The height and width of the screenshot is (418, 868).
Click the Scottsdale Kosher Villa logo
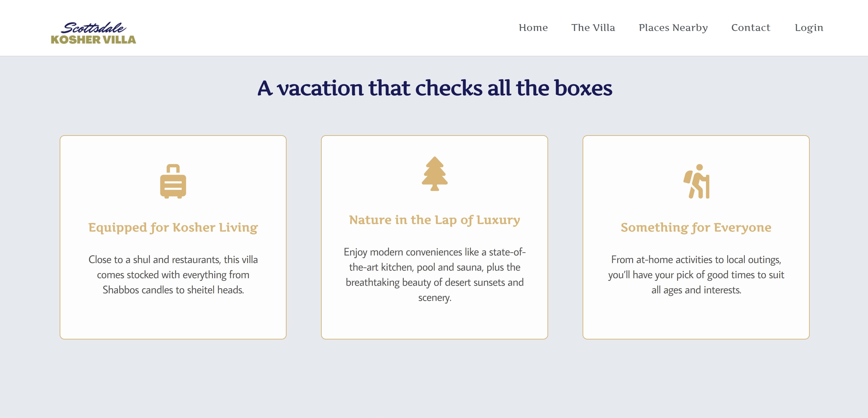pos(93,33)
